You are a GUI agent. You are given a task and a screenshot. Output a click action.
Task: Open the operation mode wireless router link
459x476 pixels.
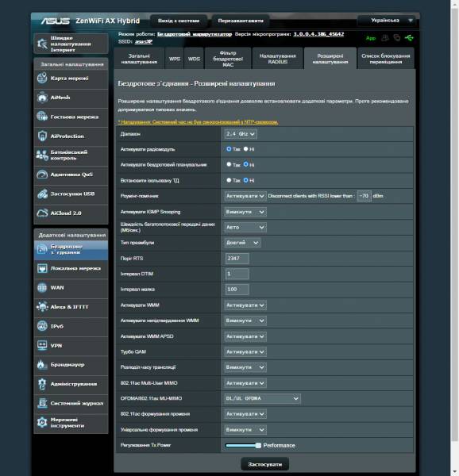tap(195, 34)
